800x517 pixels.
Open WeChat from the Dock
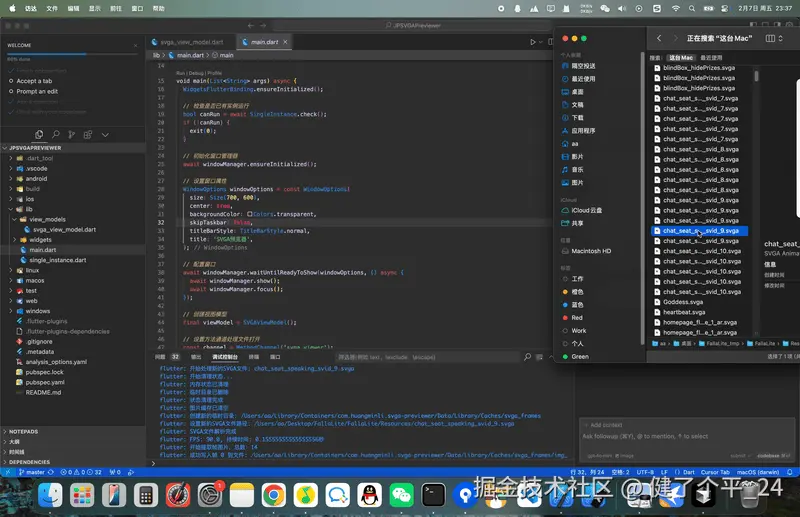401,493
